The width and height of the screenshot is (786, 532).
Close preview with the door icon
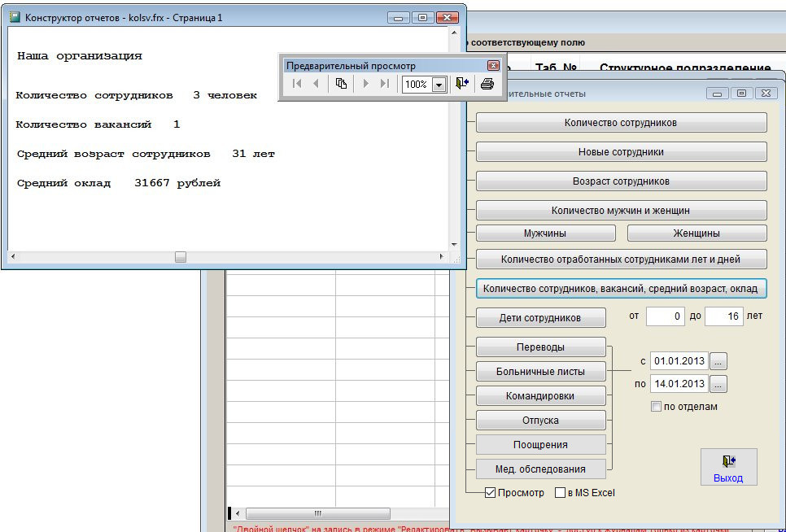click(461, 84)
